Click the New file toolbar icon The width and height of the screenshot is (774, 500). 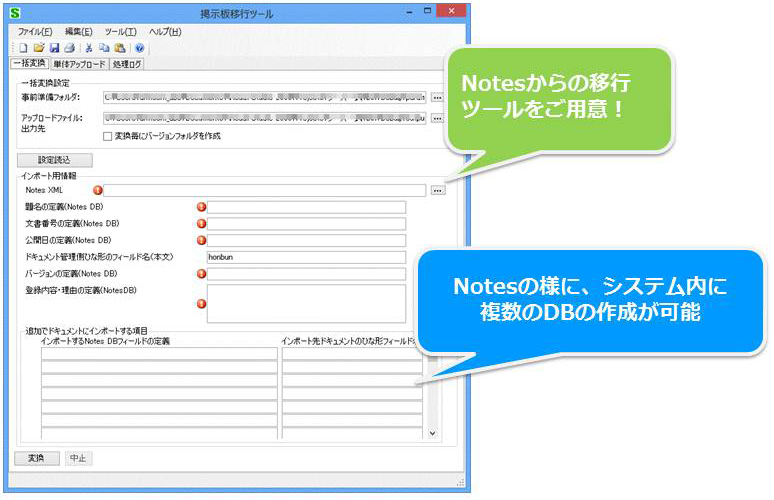(23, 47)
